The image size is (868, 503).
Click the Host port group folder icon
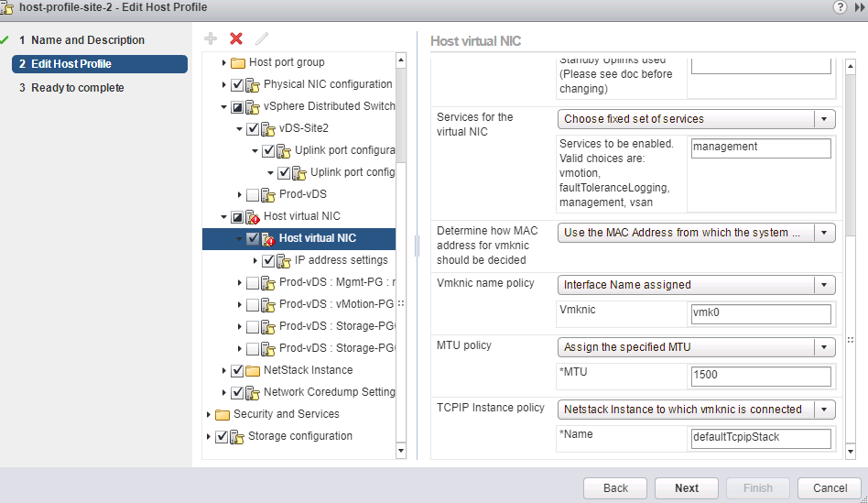[238, 63]
